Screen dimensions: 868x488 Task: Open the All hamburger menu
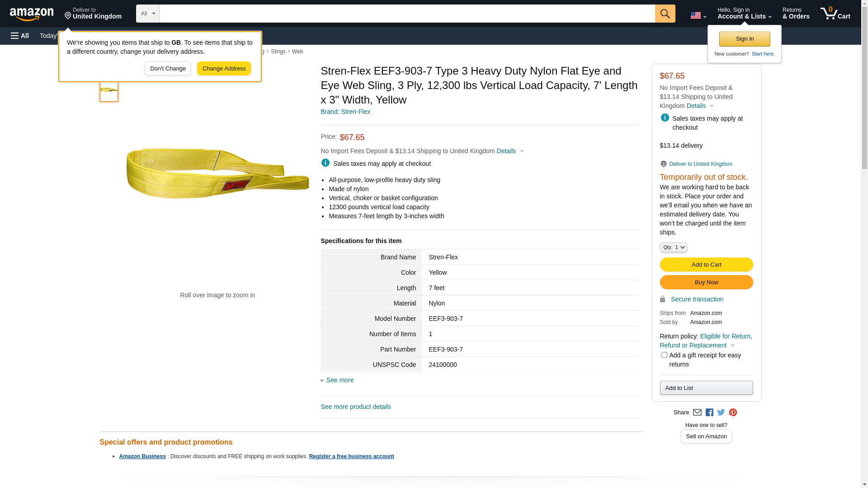[20, 36]
